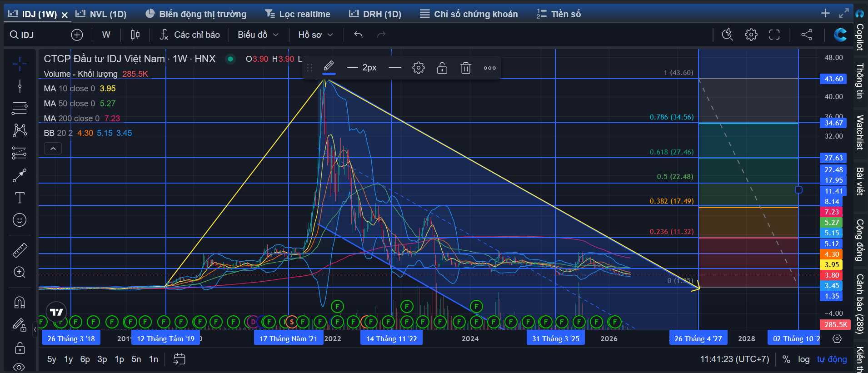The image size is (868, 373).
Task: Share the chart snapshot
Action: point(807,35)
